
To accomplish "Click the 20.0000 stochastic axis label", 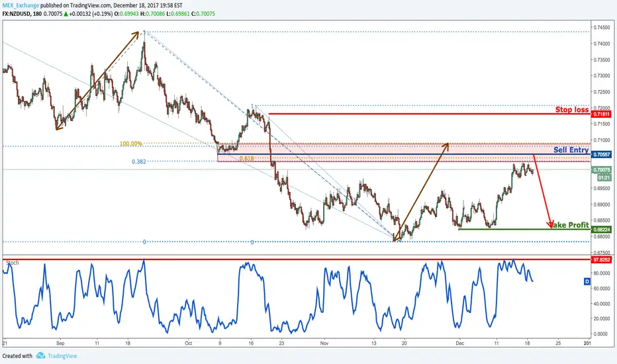I will 602,319.
